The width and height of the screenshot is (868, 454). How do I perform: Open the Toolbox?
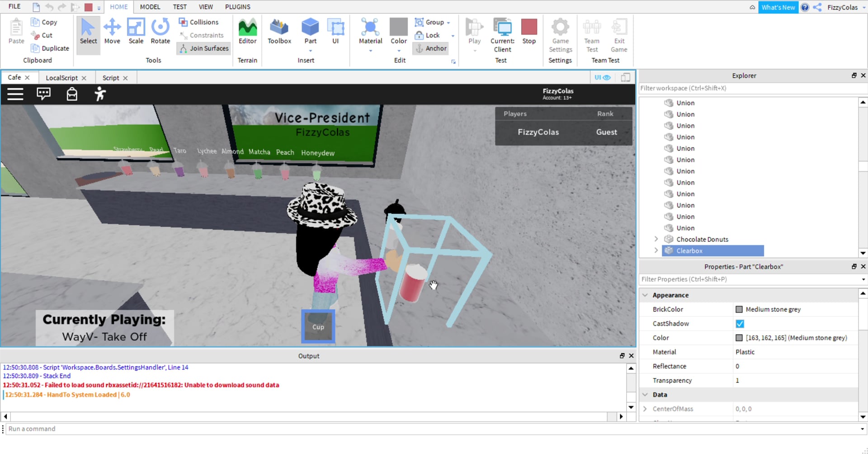279,31
